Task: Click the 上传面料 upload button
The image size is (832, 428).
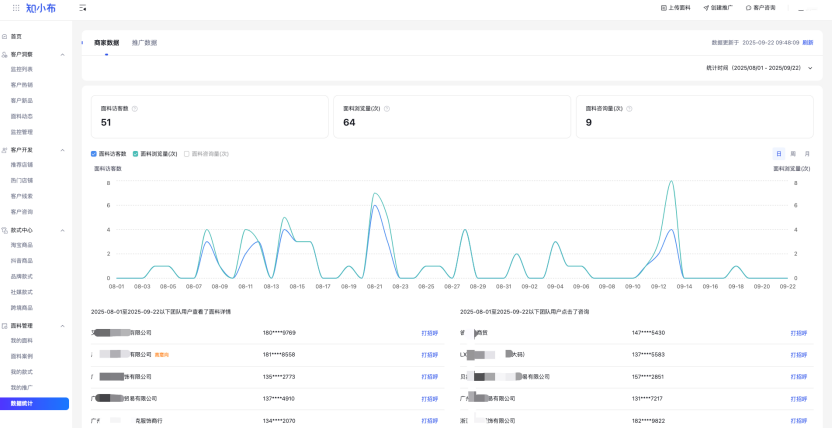Action: [x=675, y=8]
